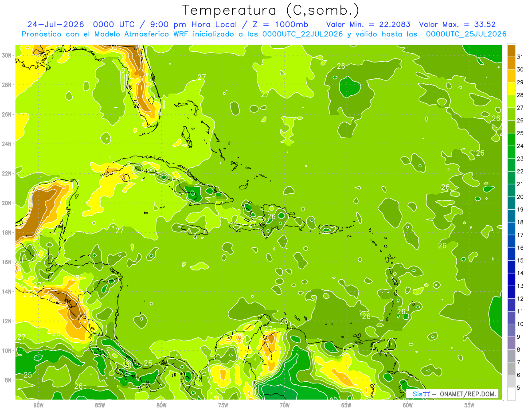Click the '75W' longitude axis label
This screenshot has width=532, height=411.
click(223, 405)
